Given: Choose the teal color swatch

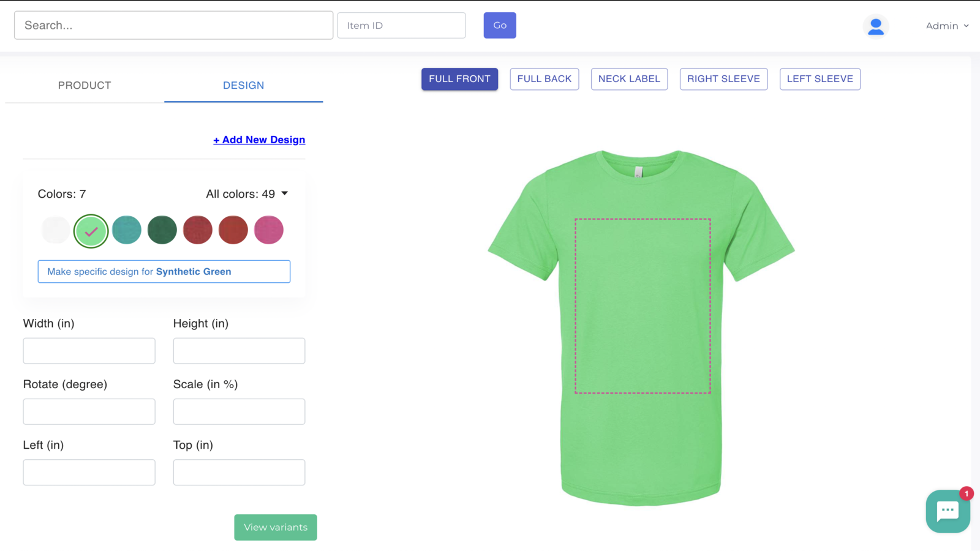Looking at the screenshot, I should point(127,230).
